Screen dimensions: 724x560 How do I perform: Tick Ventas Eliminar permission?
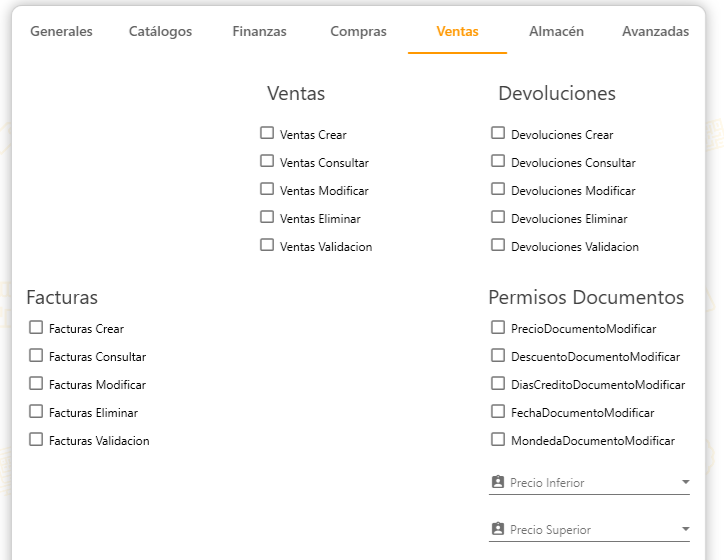pos(267,217)
